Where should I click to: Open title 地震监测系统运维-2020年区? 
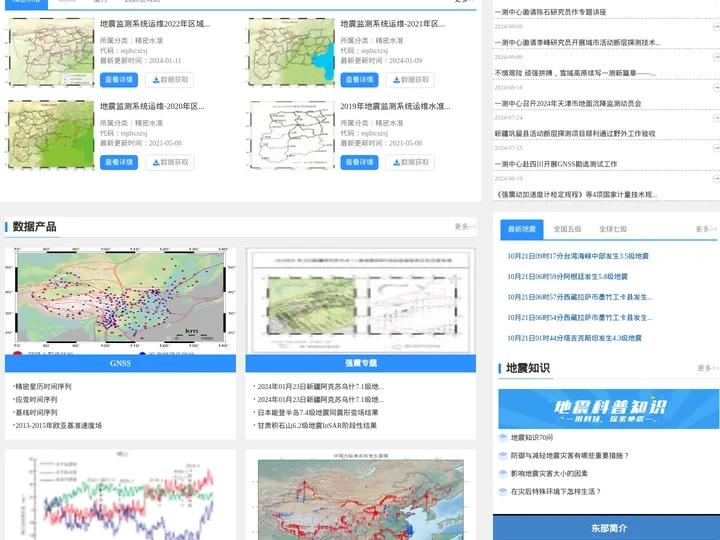coord(152,106)
